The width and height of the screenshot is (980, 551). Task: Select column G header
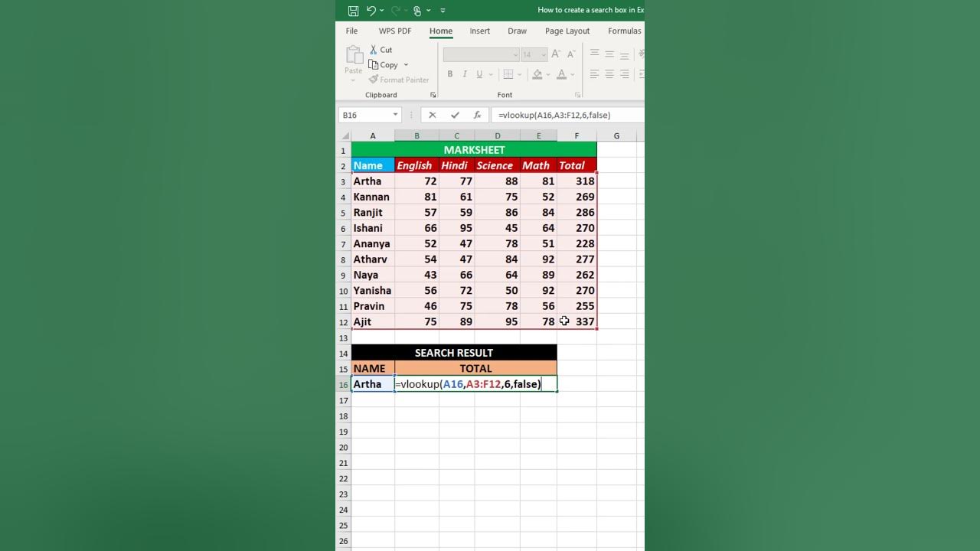pos(616,136)
